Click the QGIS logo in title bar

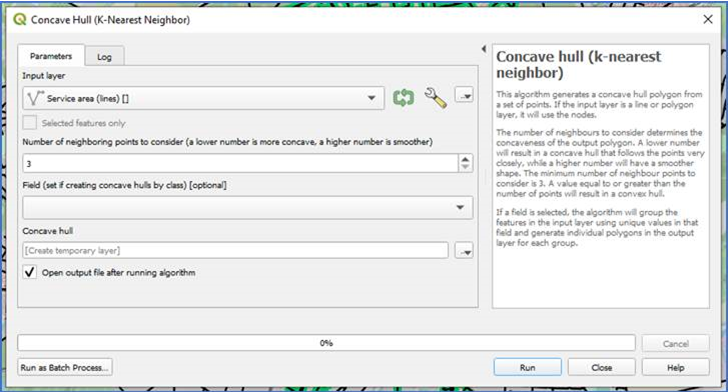coord(20,20)
